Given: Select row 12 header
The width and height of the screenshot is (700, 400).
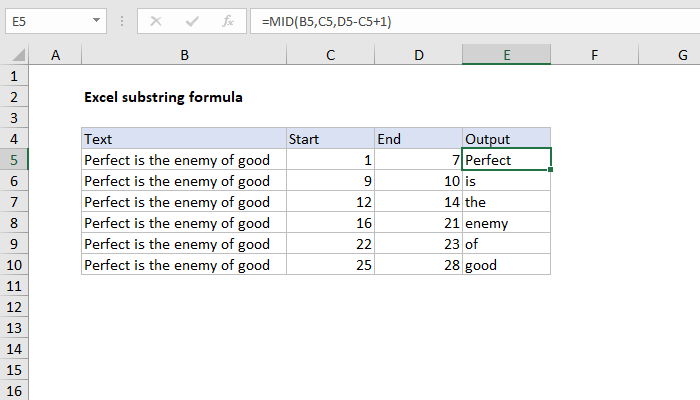Looking at the screenshot, I should (x=14, y=307).
